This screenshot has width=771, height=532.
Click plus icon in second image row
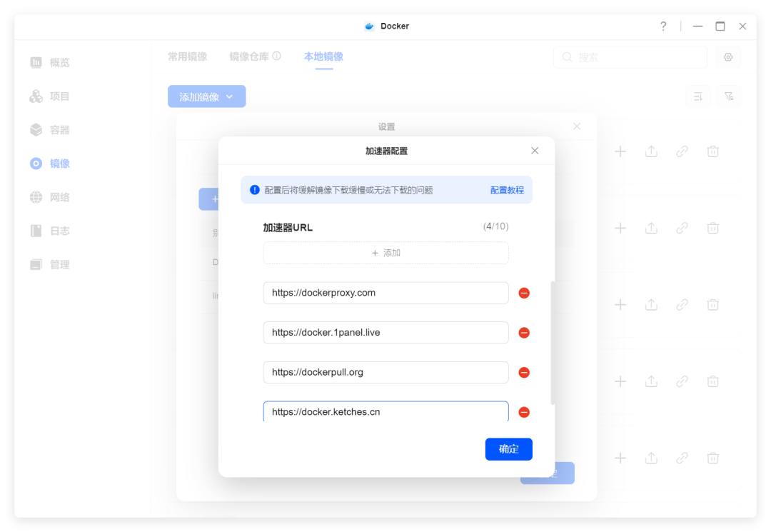click(x=620, y=228)
